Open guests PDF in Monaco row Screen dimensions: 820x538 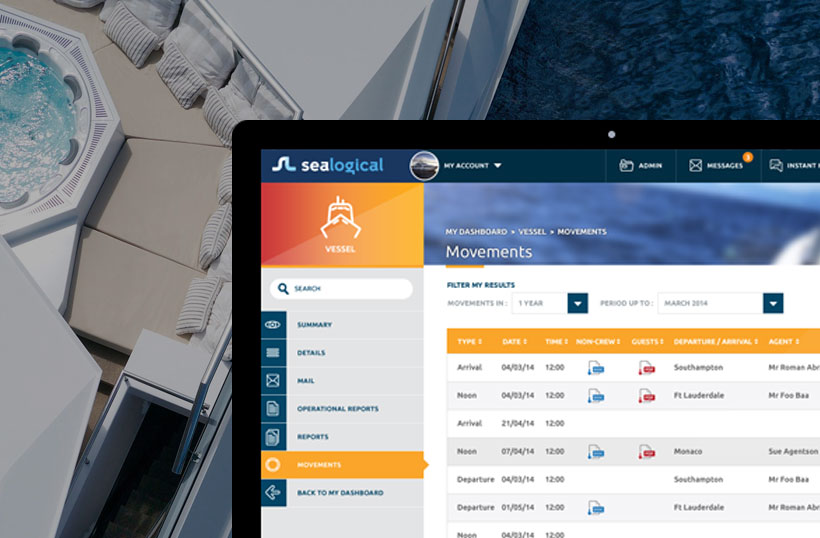click(x=646, y=452)
